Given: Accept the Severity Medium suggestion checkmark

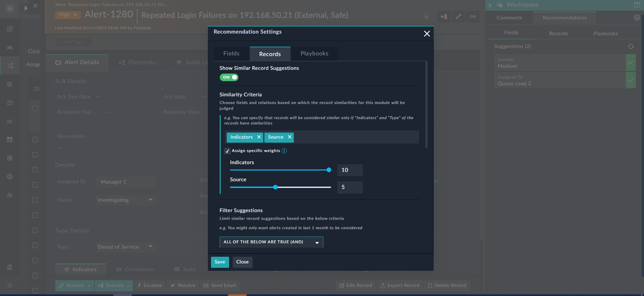Looking at the screenshot, I should coord(631,63).
